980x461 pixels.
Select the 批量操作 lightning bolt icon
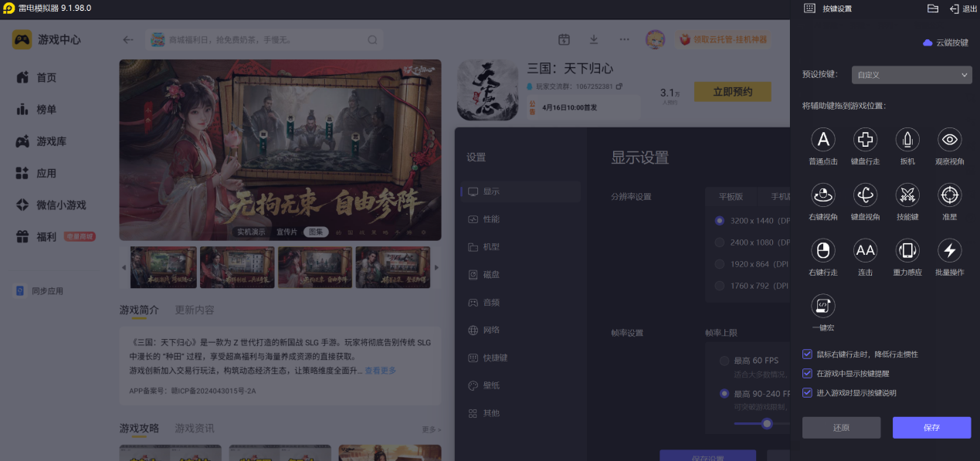(949, 250)
